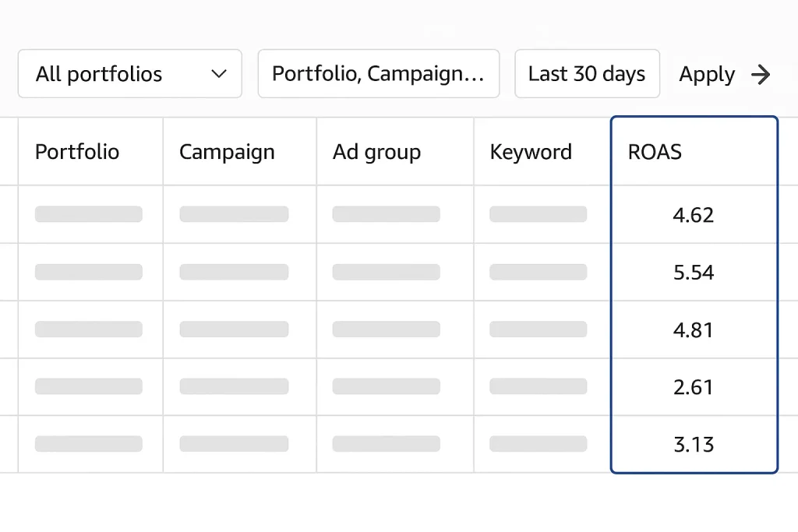798x532 pixels.
Task: Click the ROAS value 5.54
Action: 693,273
